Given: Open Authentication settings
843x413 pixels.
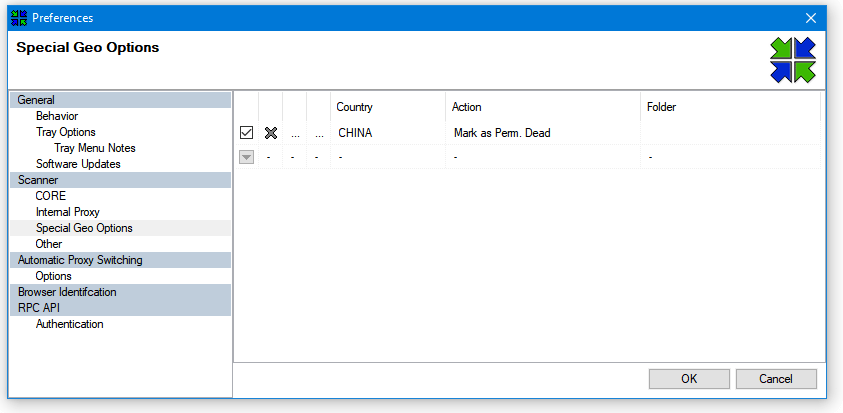Looking at the screenshot, I should (x=69, y=324).
